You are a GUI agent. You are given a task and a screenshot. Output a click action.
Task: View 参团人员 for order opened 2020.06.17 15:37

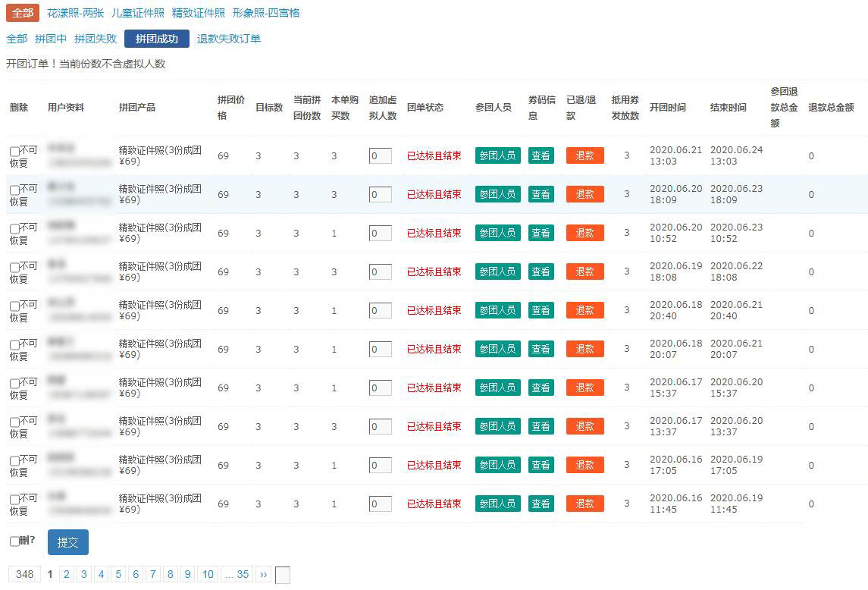click(x=497, y=388)
